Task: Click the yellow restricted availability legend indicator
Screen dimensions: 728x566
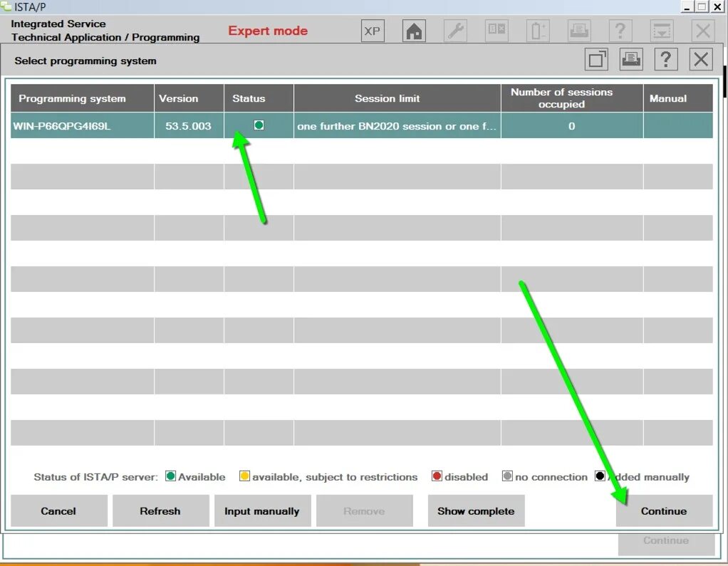Action: (244, 476)
